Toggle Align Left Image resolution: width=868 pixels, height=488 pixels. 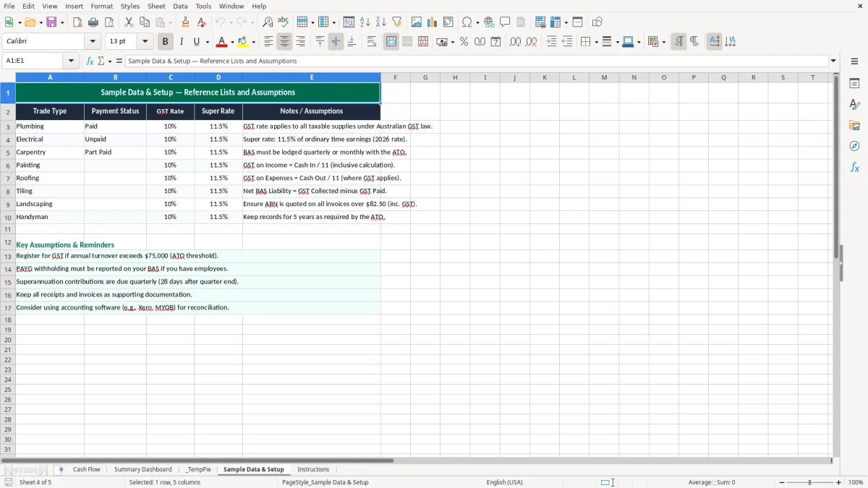(x=268, y=42)
